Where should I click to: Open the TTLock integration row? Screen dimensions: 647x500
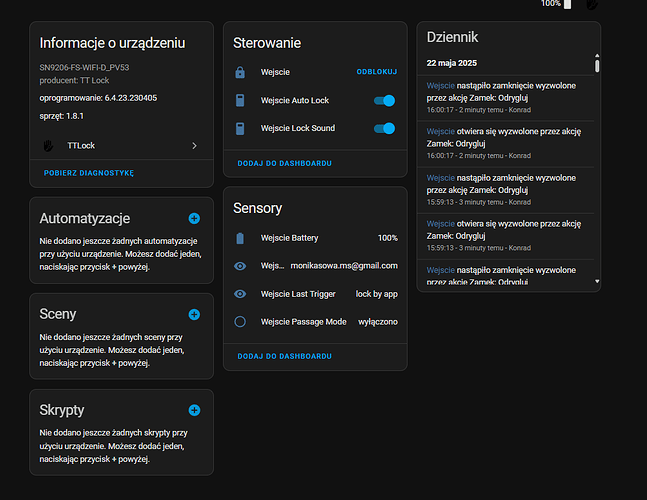(x=121, y=146)
